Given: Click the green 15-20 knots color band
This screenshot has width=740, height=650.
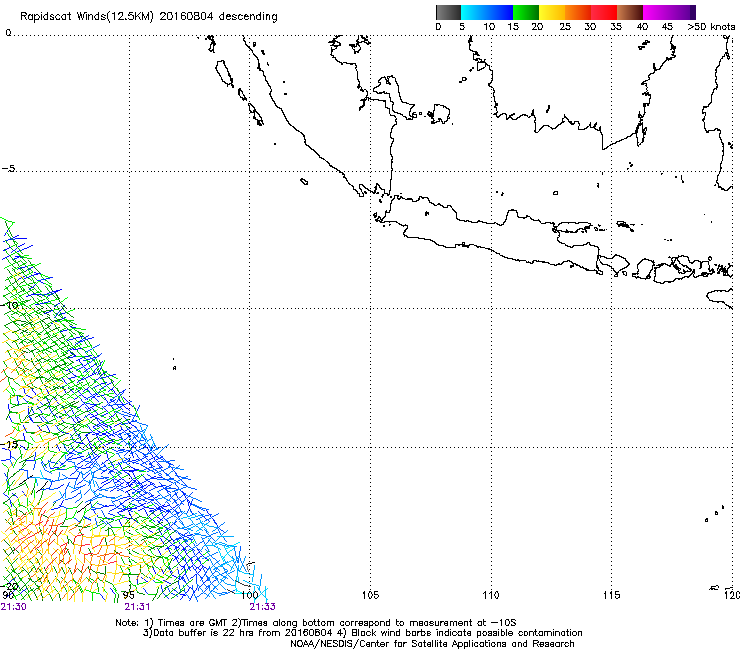Looking at the screenshot, I should click(x=526, y=12).
